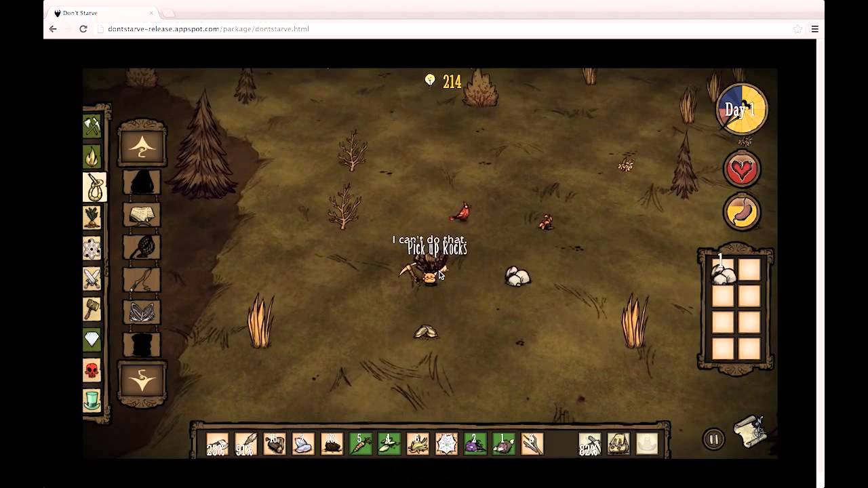Select the twigs stack of 3
The width and height of the screenshot is (868, 488).
pos(532,444)
